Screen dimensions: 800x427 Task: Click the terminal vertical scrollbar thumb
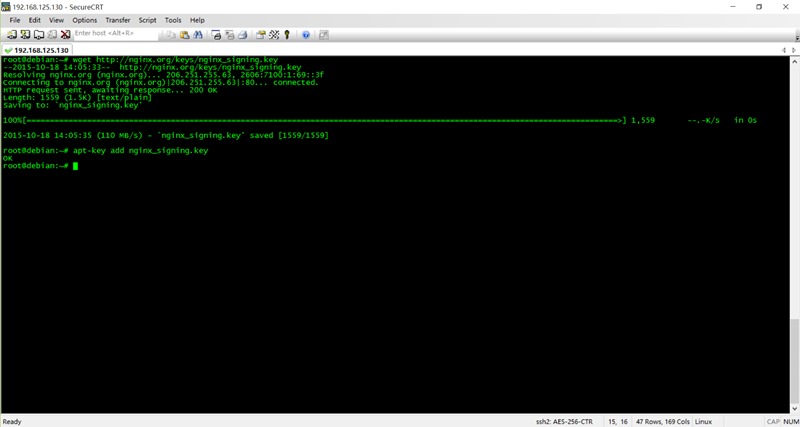(795, 361)
